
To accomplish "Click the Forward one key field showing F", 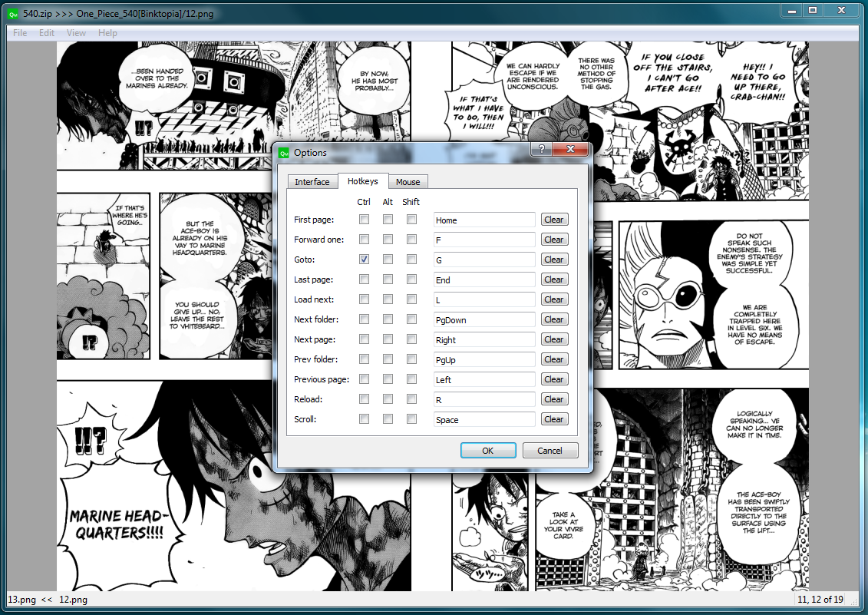I will [484, 240].
